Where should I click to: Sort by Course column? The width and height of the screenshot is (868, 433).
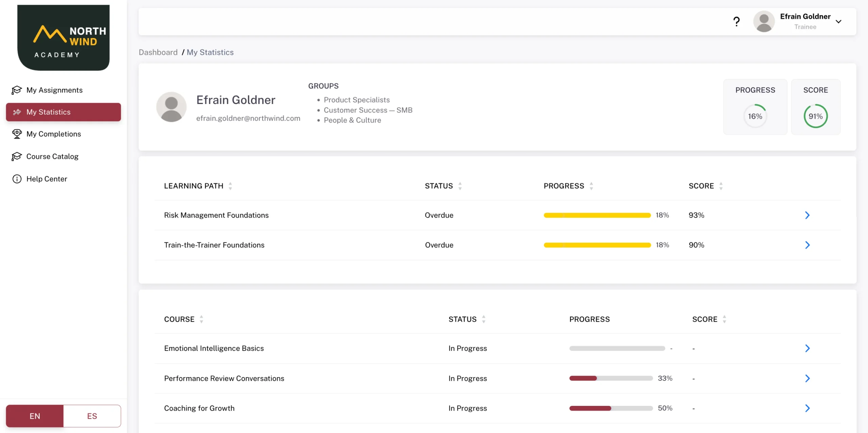201,319
